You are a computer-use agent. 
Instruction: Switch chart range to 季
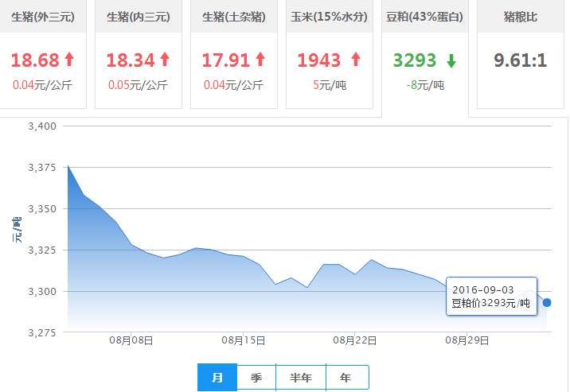(256, 378)
